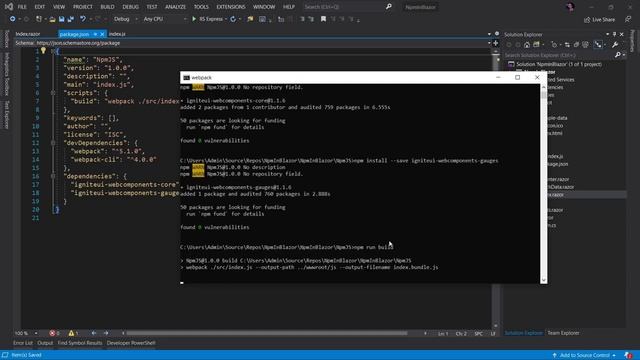Click the Solution Explorer search magnifier
The width and height of the screenshot is (640, 360).
(x=618, y=55)
